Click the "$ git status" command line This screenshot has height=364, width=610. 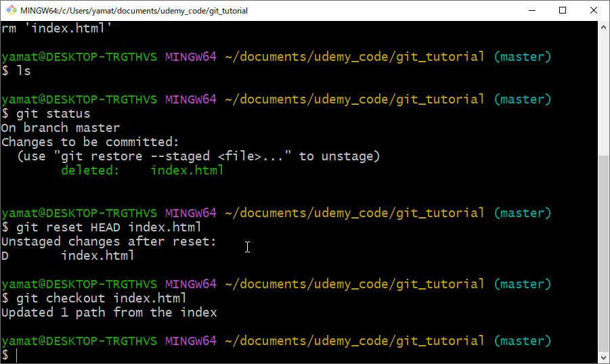point(46,114)
